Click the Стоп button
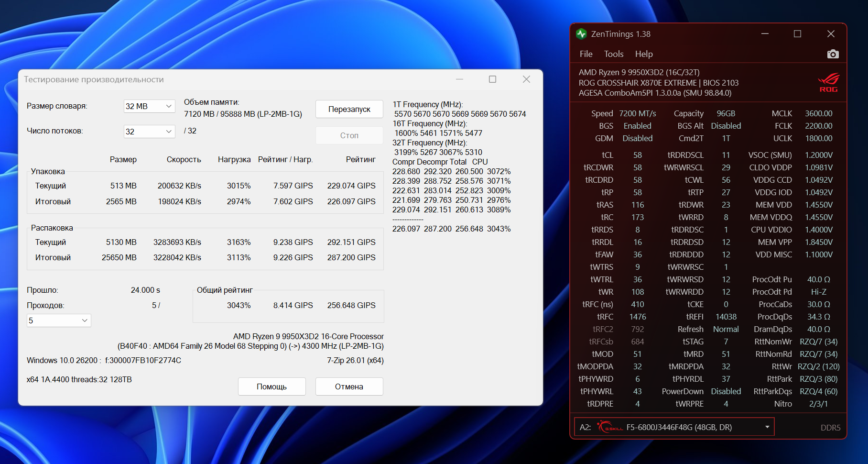The height and width of the screenshot is (464, 868). point(349,135)
